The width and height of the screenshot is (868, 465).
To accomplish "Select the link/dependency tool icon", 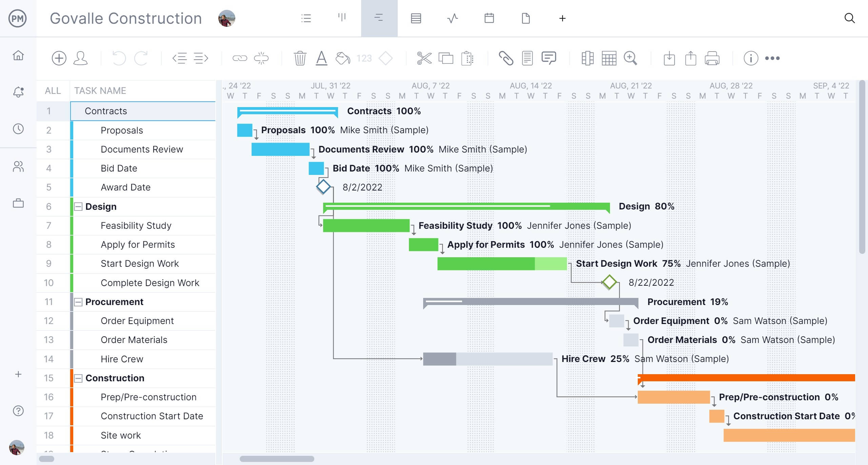I will point(239,57).
